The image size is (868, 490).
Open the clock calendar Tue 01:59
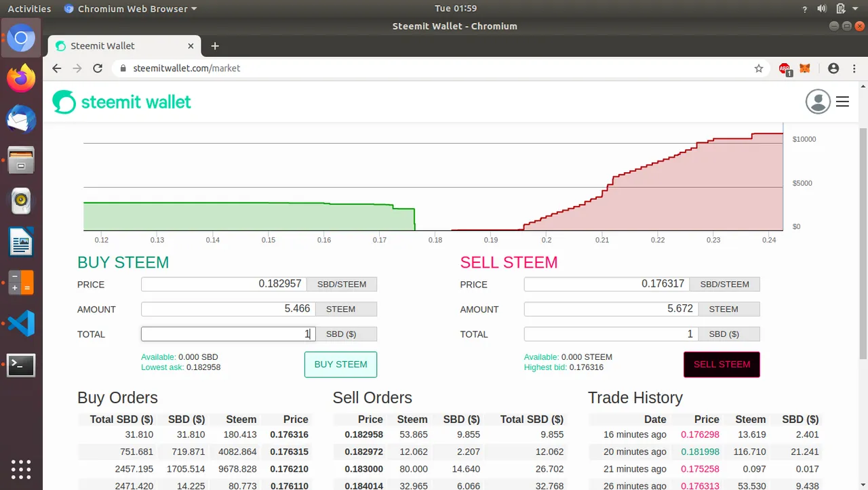tap(455, 9)
